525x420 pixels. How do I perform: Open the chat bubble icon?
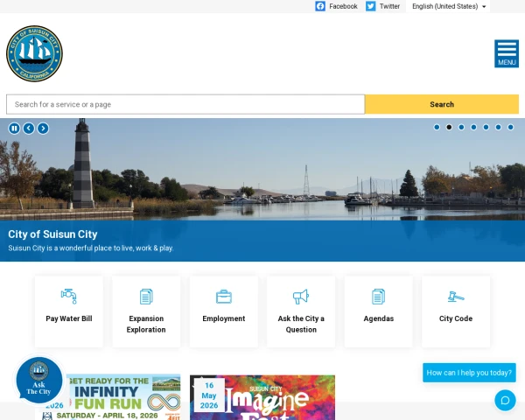tap(505, 400)
